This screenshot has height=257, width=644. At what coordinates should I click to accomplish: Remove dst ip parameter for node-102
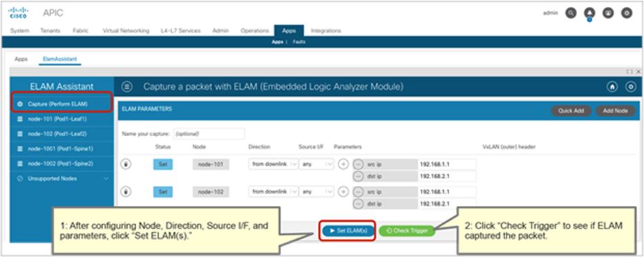coord(358,204)
